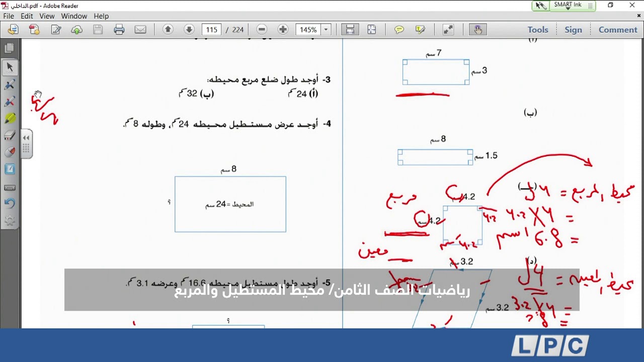Open the zoom level dropdown arrow
The width and height of the screenshot is (644, 362).
[326, 30]
